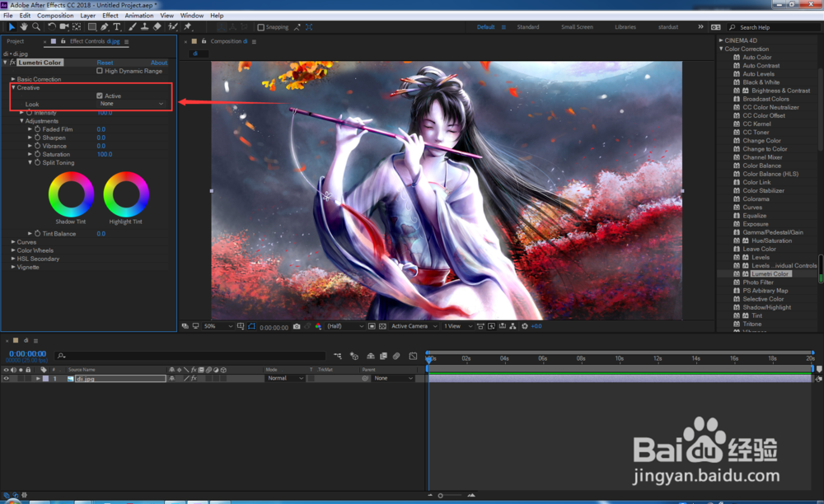Toggle the Vibrance stopwatch keyframe icon
Viewport: 824px width, 504px height.
37,146
